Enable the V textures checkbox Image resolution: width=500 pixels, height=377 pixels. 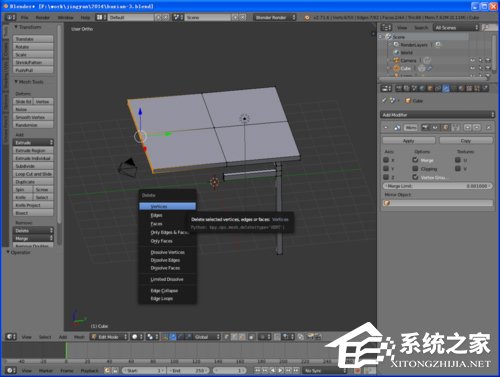[x=458, y=169]
